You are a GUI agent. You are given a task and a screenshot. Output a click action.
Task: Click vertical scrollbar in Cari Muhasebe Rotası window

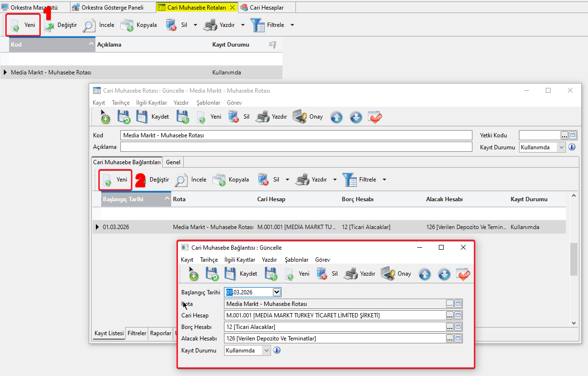[x=574, y=259]
